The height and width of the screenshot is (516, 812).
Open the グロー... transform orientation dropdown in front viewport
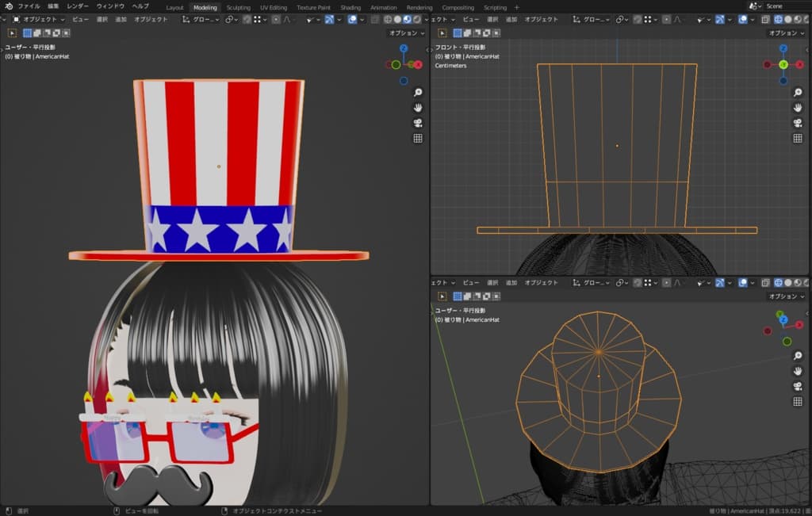point(593,19)
